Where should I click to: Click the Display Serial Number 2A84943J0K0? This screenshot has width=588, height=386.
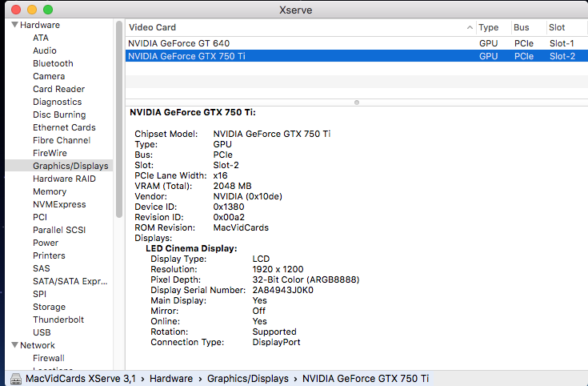pos(282,290)
